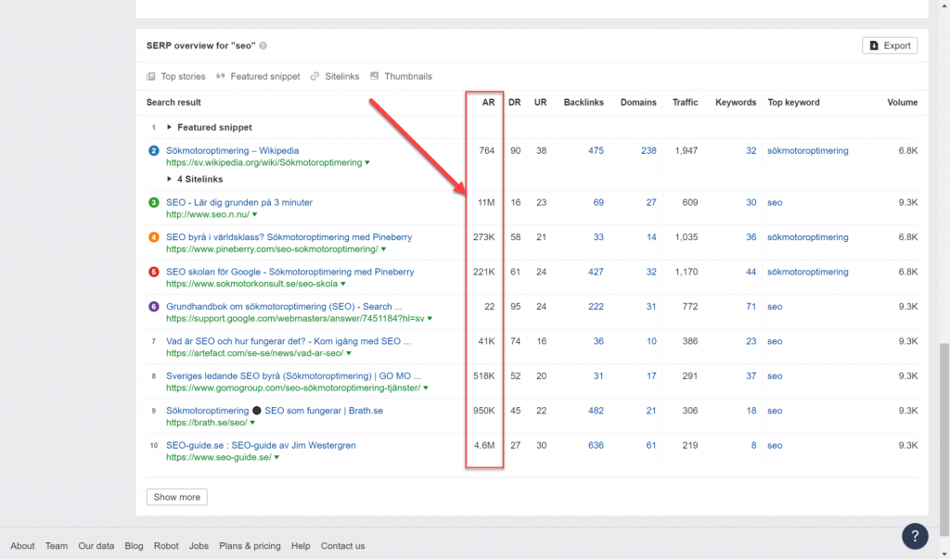
Task: Click the page vertical scrollbar thumb
Action: (944, 440)
